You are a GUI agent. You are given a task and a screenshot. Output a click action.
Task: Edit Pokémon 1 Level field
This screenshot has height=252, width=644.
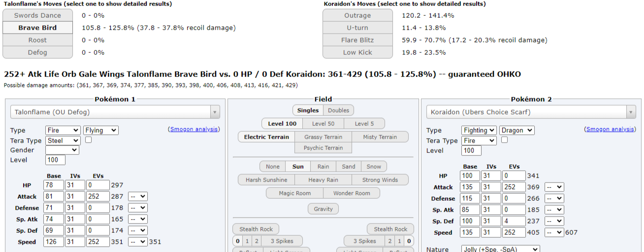pyautogui.click(x=55, y=160)
